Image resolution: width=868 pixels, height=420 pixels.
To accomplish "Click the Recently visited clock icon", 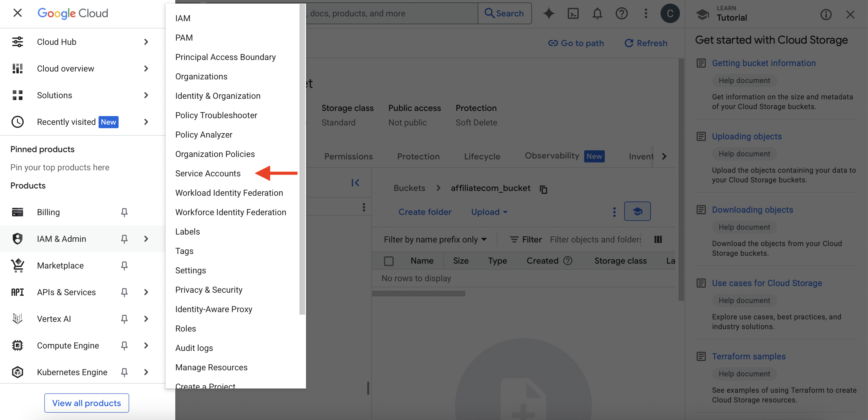I will point(18,122).
